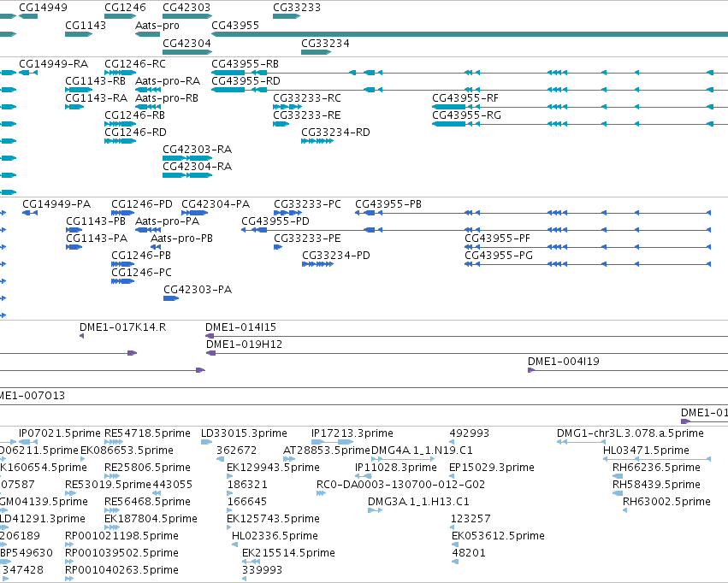Click the CG43955-RB transcript label
The image size is (728, 583).
coord(246,63)
